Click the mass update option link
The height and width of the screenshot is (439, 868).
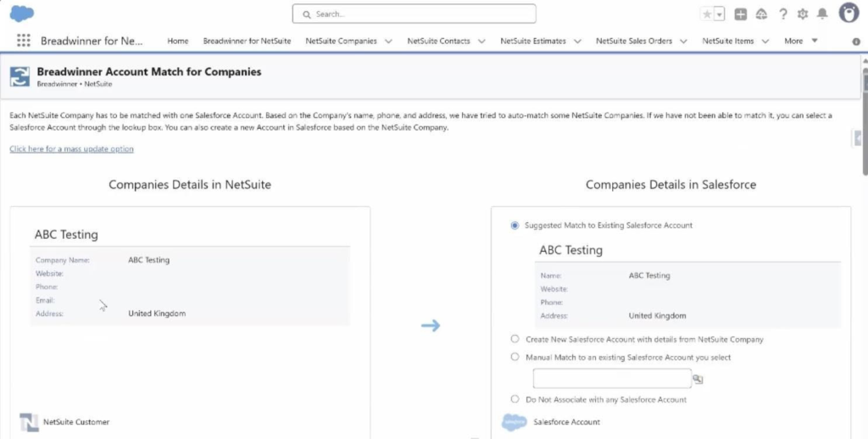pos(71,149)
